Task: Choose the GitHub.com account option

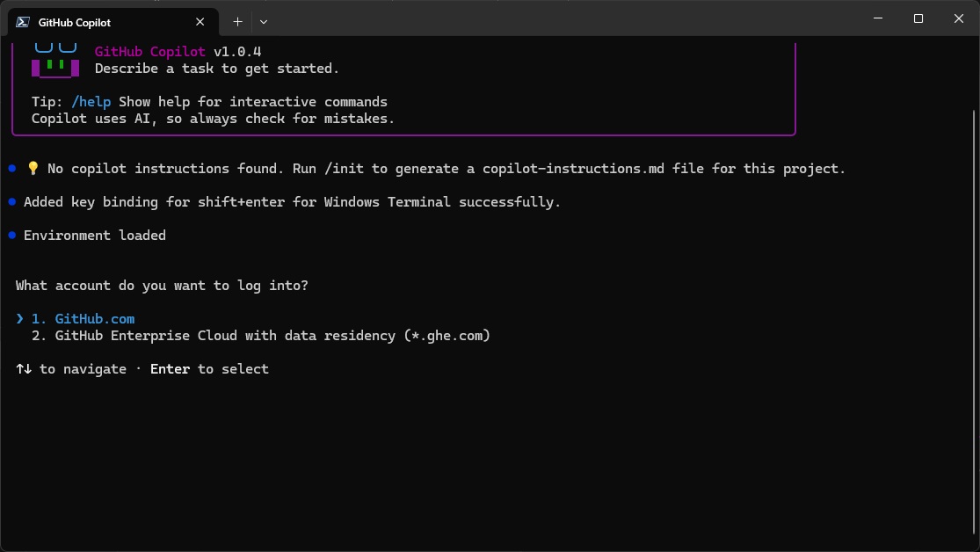Action: [x=94, y=319]
